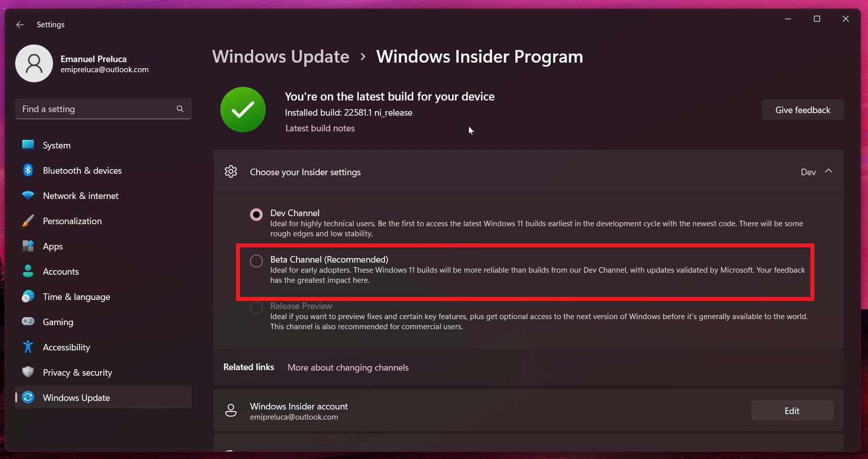The height and width of the screenshot is (459, 868).
Task: Click the Personalization paintbrush icon
Action: [x=28, y=221]
